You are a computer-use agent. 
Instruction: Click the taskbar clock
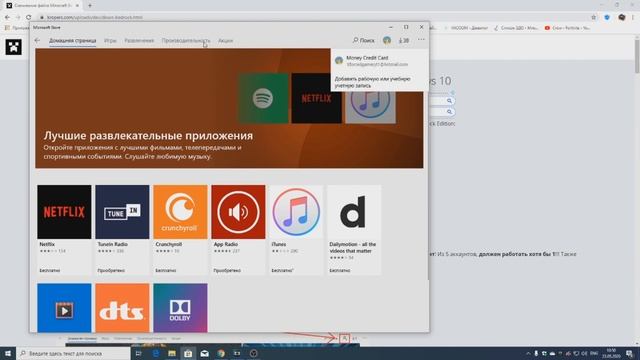[x=611, y=353]
